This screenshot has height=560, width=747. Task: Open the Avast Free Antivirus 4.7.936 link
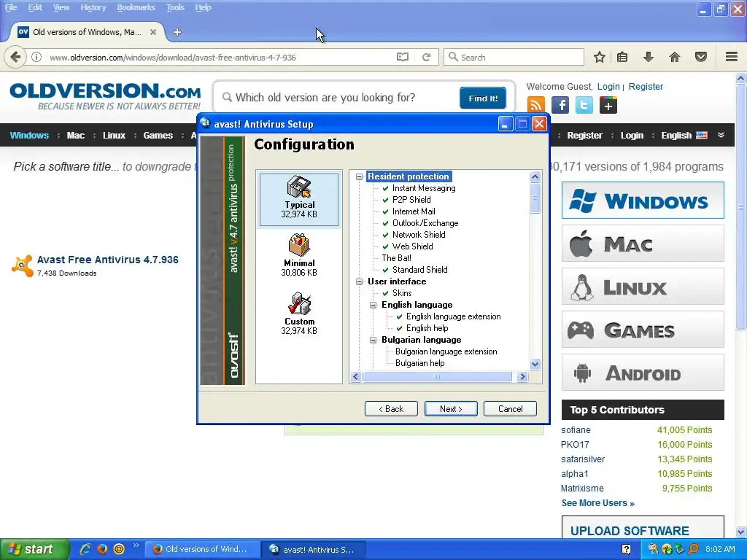click(108, 260)
